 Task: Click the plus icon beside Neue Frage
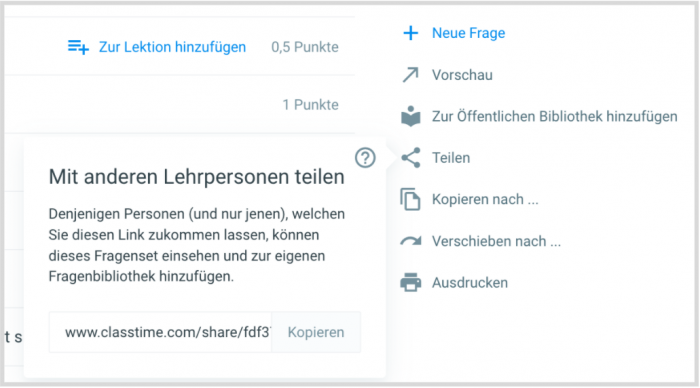click(410, 33)
